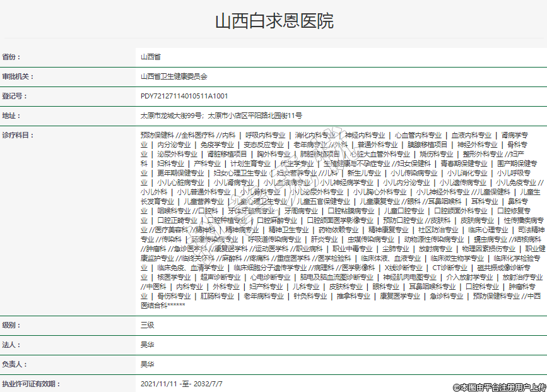Click the name 吴华 in the 负责人 row
This screenshot has height=392, width=547.
(147, 364)
